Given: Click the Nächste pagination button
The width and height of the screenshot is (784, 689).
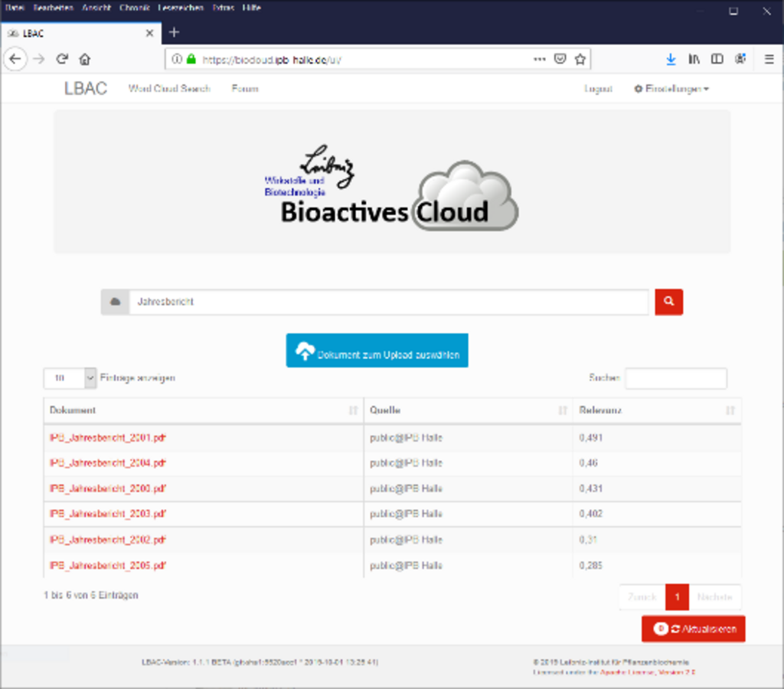Looking at the screenshot, I should click(714, 597).
